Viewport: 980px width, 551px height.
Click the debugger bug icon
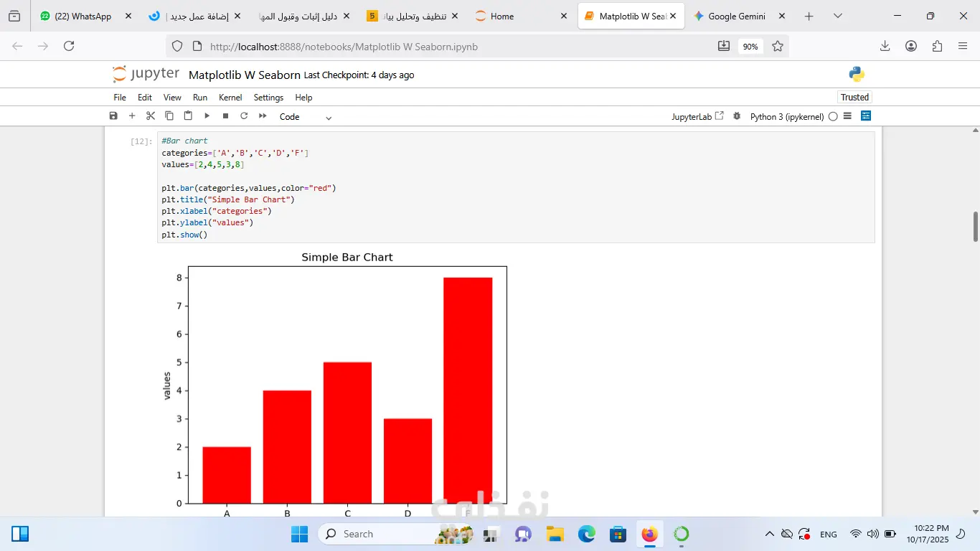pos(737,116)
